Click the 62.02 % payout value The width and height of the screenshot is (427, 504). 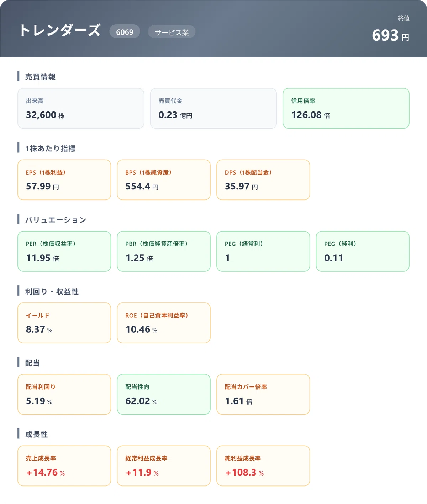141,401
